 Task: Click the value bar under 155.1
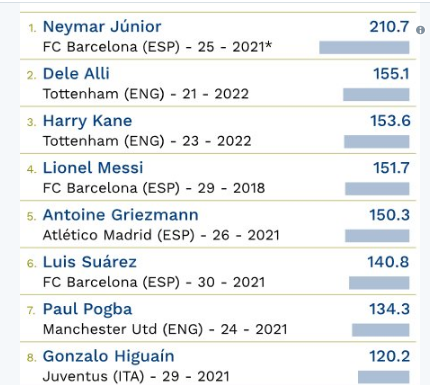[x=376, y=95]
